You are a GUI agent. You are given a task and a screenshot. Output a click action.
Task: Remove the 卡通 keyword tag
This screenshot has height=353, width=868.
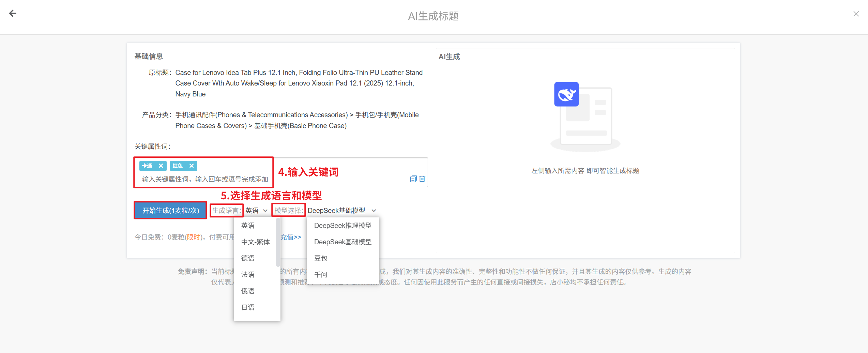[161, 166]
